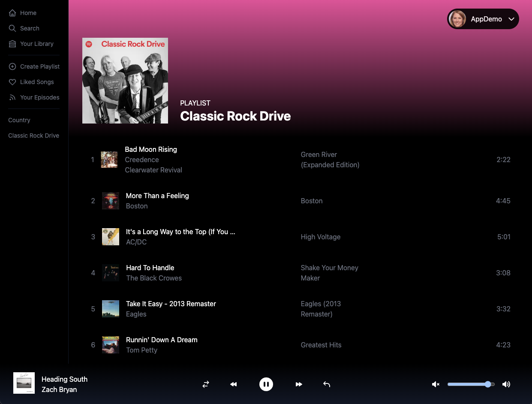
Task: Mute audio with the crossed speaker icon
Action: click(x=436, y=384)
